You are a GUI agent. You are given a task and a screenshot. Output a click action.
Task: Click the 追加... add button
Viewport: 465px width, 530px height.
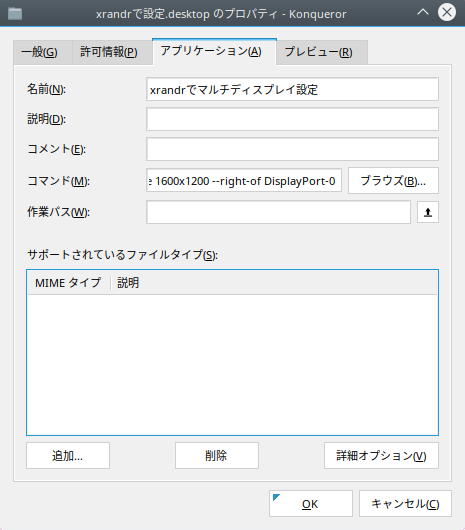(x=68, y=456)
